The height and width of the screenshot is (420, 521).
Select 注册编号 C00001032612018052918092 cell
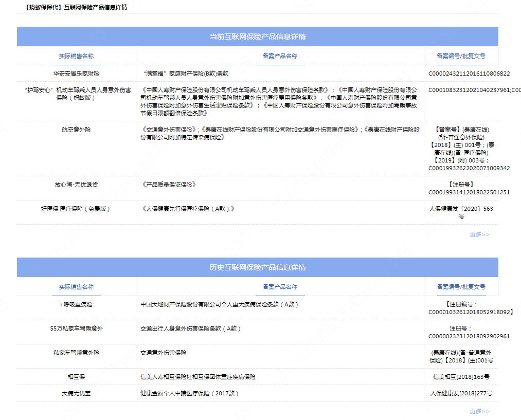[x=471, y=308]
